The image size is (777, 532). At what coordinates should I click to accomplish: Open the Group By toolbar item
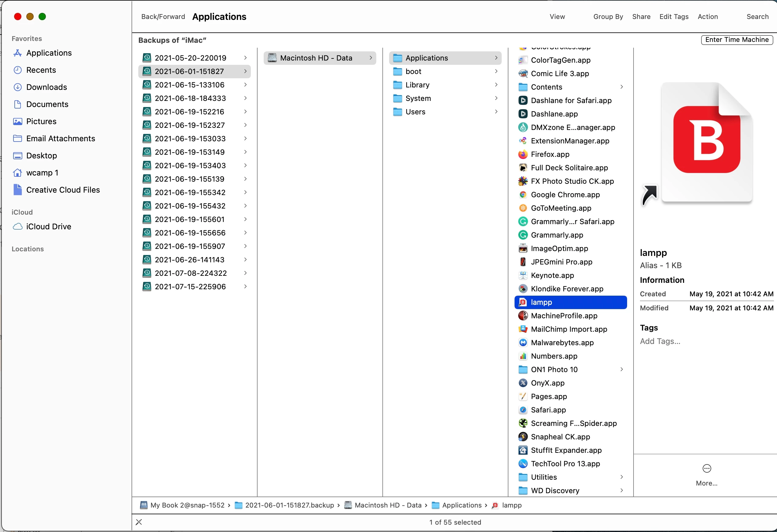point(608,17)
